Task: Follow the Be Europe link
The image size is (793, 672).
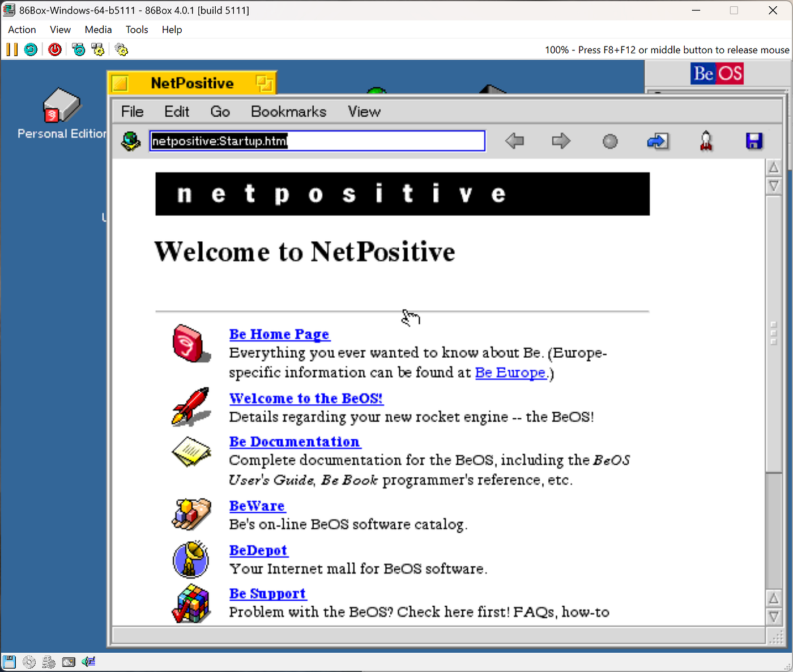Action: 511,373
